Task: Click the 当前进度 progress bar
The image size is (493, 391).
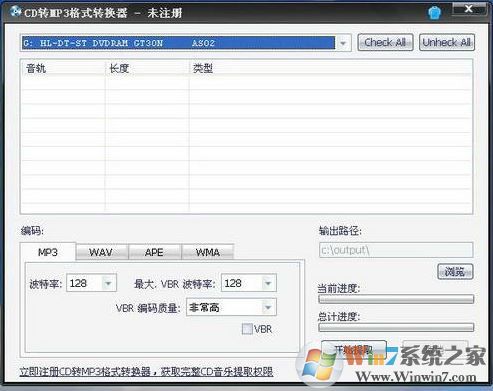Action: [396, 299]
